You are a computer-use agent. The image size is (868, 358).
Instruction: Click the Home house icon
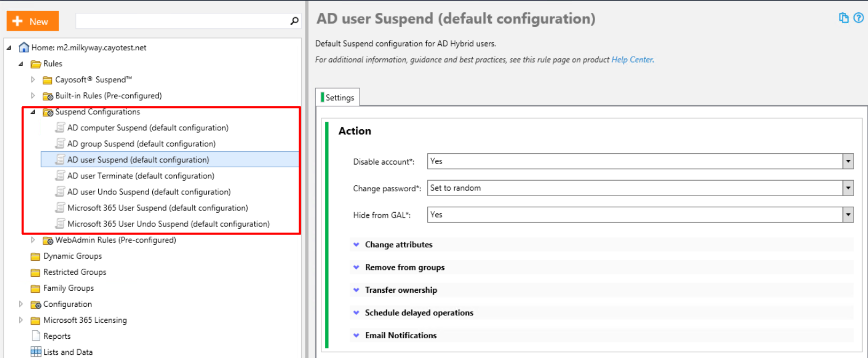tap(24, 47)
